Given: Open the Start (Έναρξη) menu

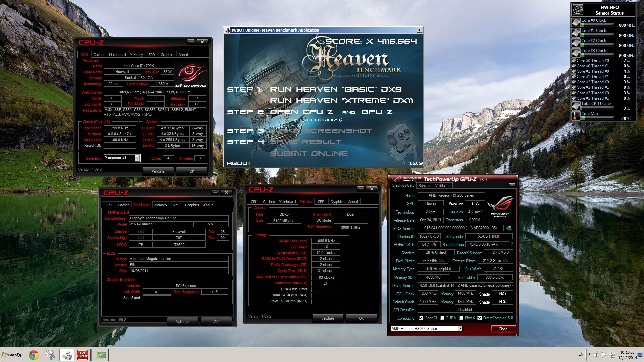Looking at the screenshot, I should tap(12, 355).
